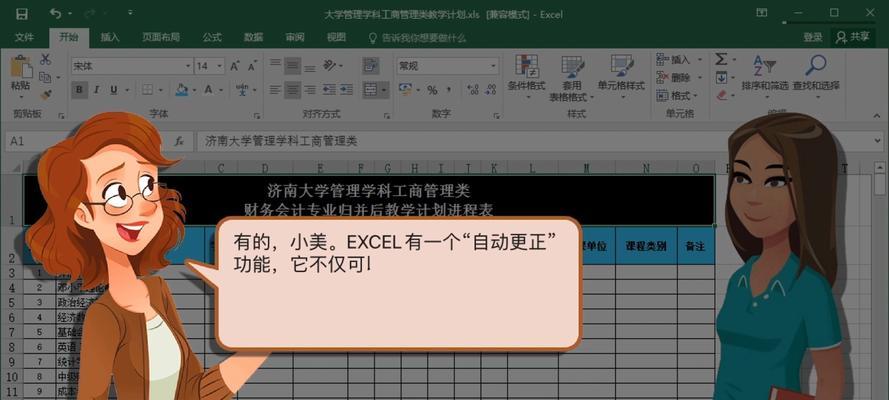Click the AutoSum sigma icon
The height and width of the screenshot is (400, 889).
pyautogui.click(x=720, y=59)
